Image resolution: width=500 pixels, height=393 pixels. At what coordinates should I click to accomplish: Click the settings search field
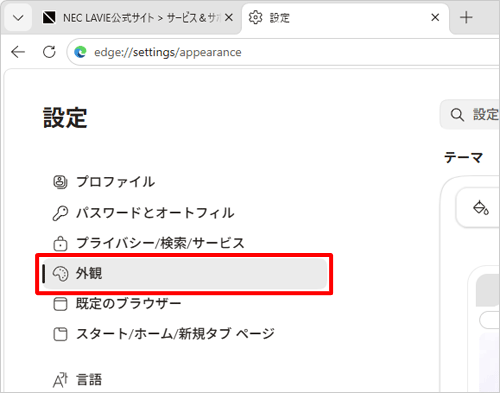point(470,115)
